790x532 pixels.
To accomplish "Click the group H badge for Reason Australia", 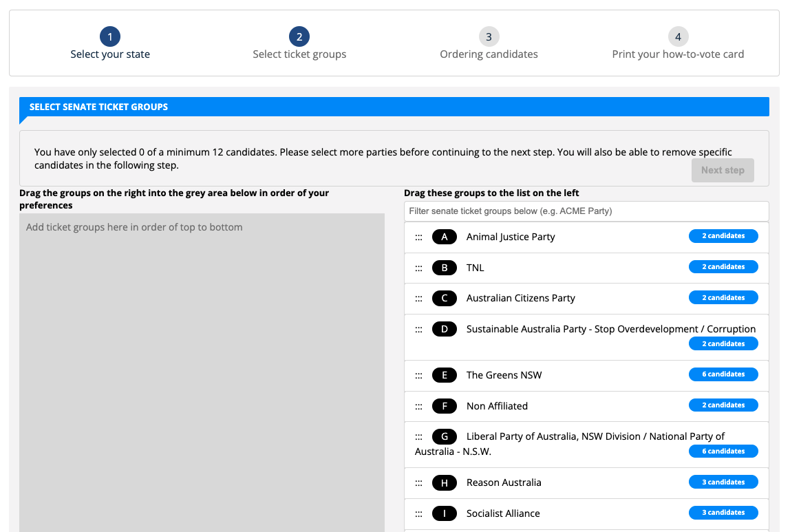I will pos(445,482).
